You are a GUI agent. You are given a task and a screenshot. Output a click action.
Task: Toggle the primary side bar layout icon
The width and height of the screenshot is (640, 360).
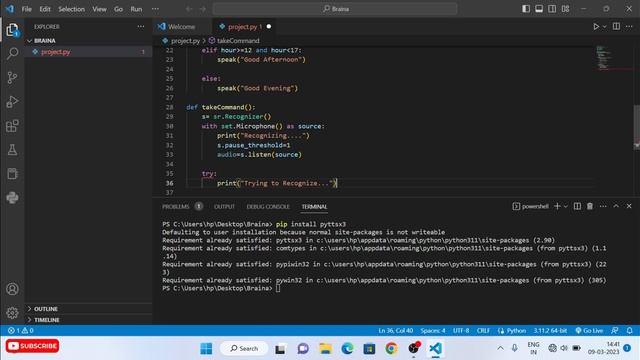(526, 9)
